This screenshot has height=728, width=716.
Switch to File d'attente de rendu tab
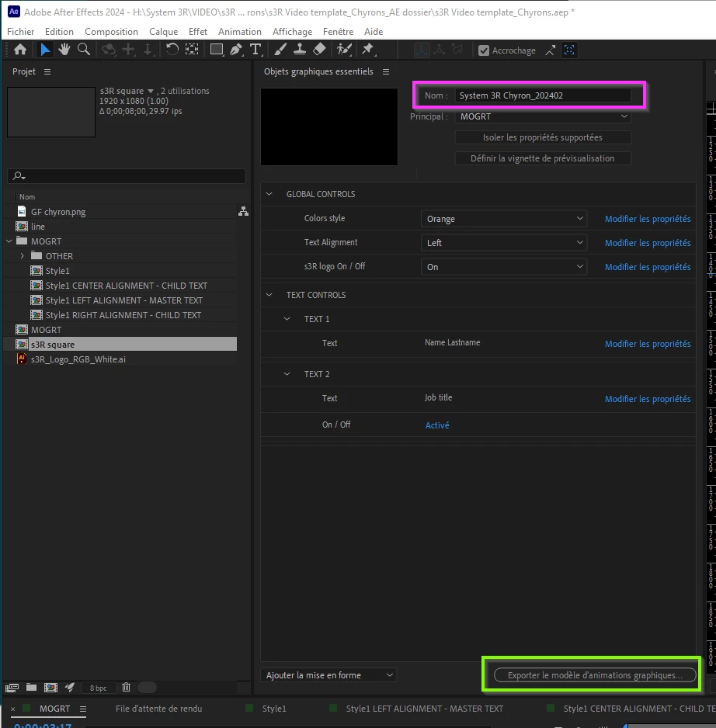coord(158,709)
